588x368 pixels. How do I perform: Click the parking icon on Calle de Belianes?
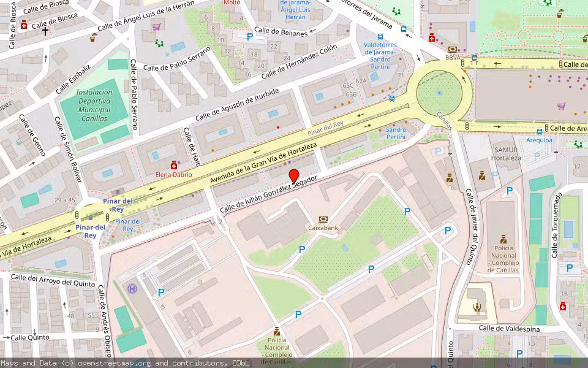(x=250, y=37)
